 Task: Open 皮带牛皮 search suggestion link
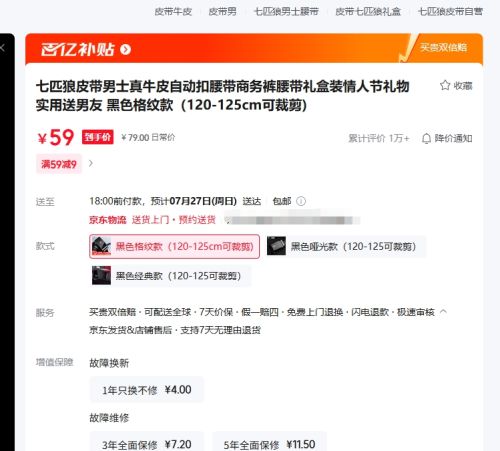click(x=173, y=12)
